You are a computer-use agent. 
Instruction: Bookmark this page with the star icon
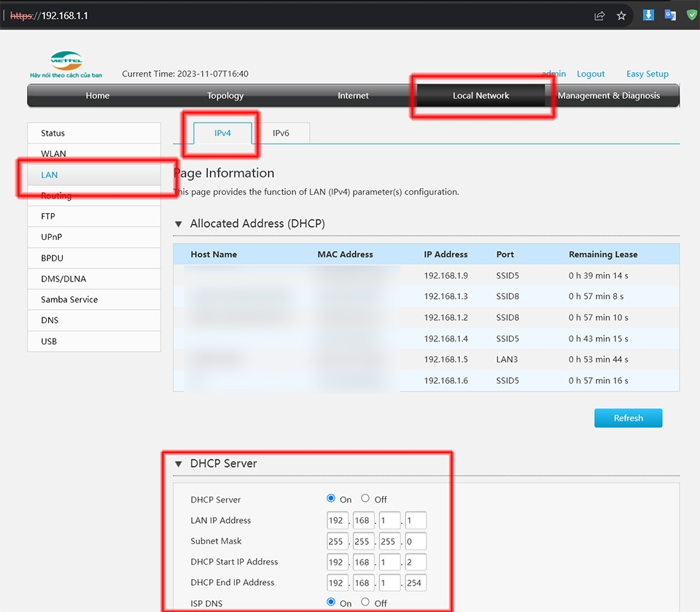(x=621, y=15)
